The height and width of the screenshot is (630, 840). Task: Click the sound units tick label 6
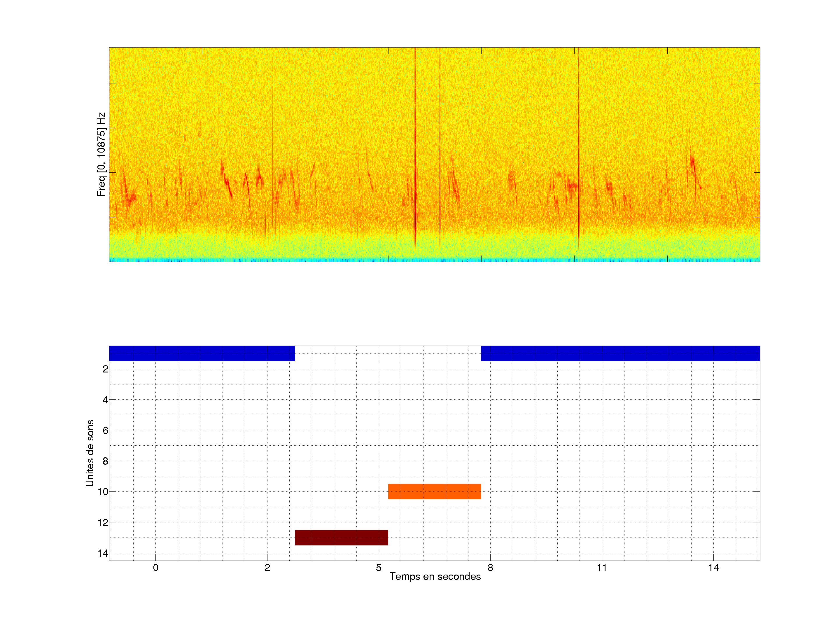pyautogui.click(x=105, y=430)
